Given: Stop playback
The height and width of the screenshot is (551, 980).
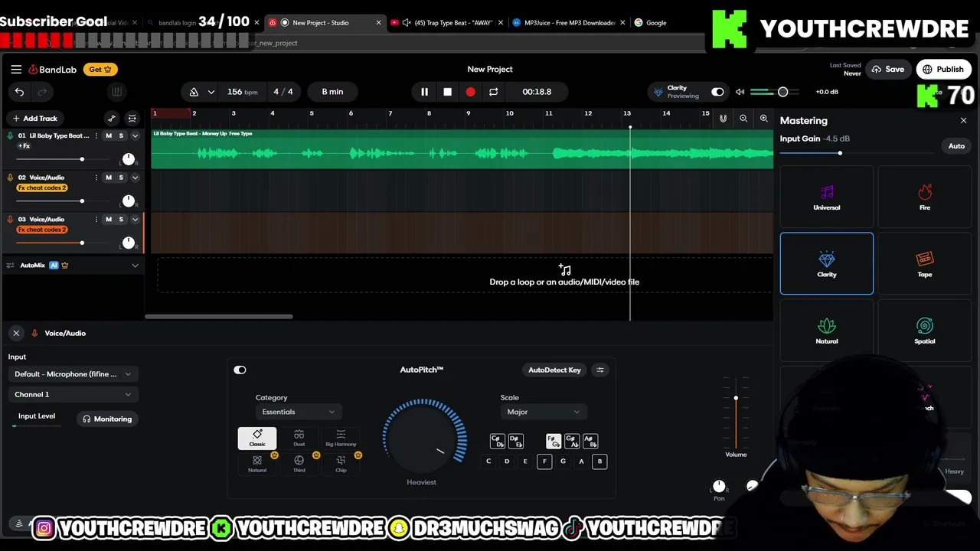Looking at the screenshot, I should pyautogui.click(x=447, y=92).
